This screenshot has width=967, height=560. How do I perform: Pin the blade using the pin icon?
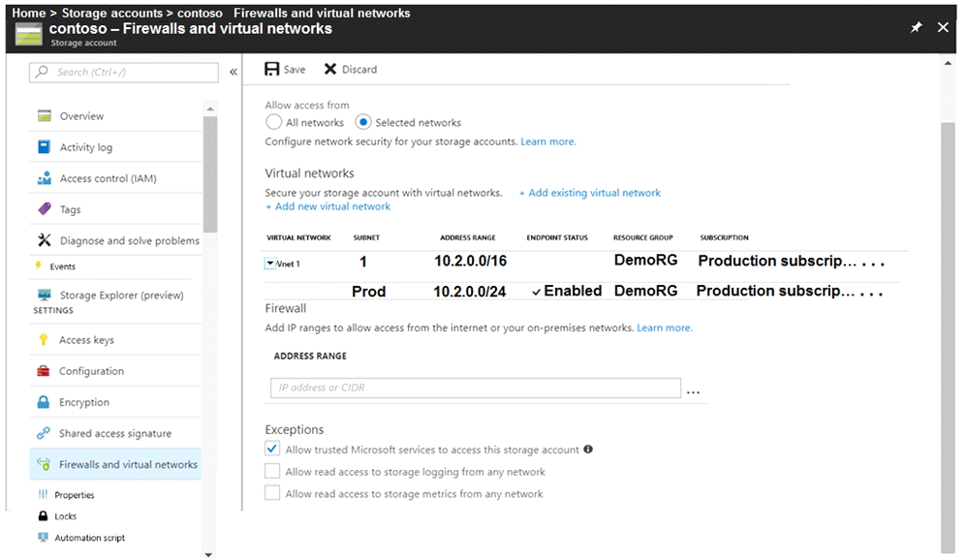(917, 27)
